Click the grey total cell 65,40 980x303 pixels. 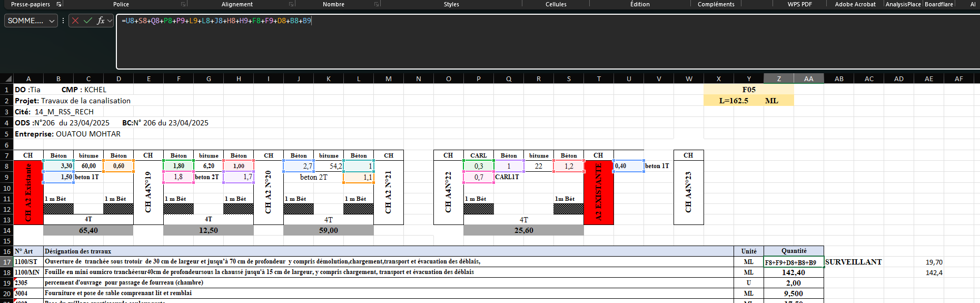(88, 230)
